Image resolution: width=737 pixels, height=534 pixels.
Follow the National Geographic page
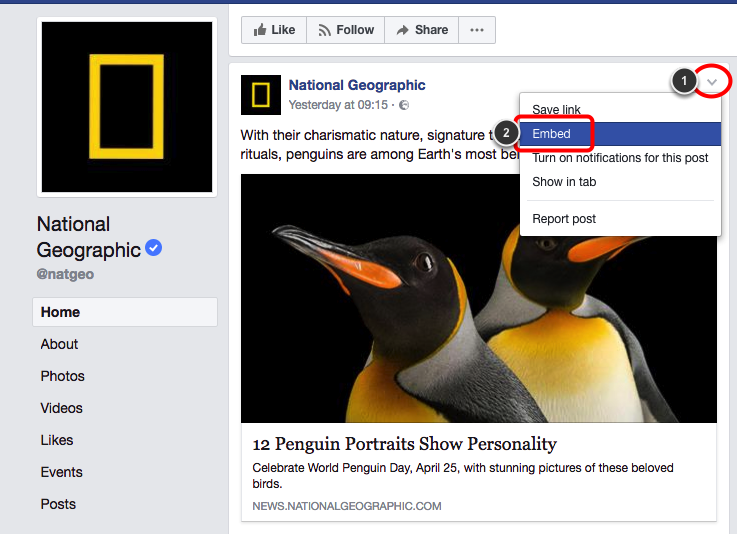click(345, 30)
